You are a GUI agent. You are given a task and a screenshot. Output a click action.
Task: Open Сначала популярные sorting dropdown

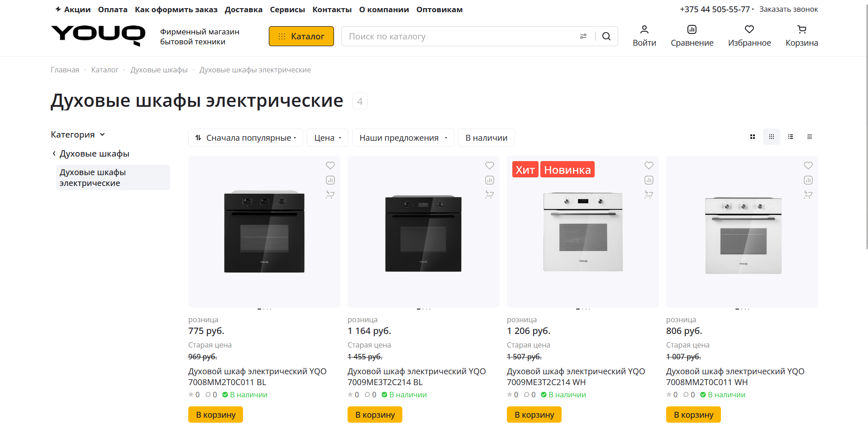pos(245,138)
